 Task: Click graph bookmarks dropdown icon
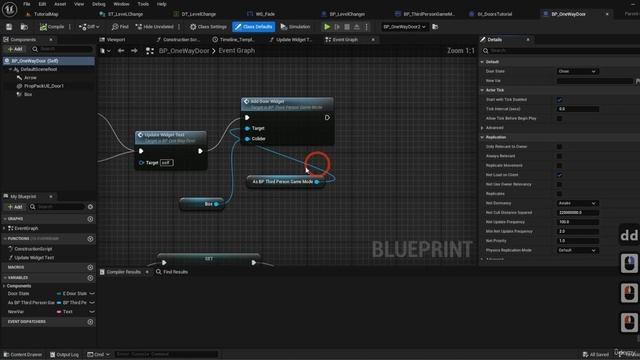coord(105,51)
